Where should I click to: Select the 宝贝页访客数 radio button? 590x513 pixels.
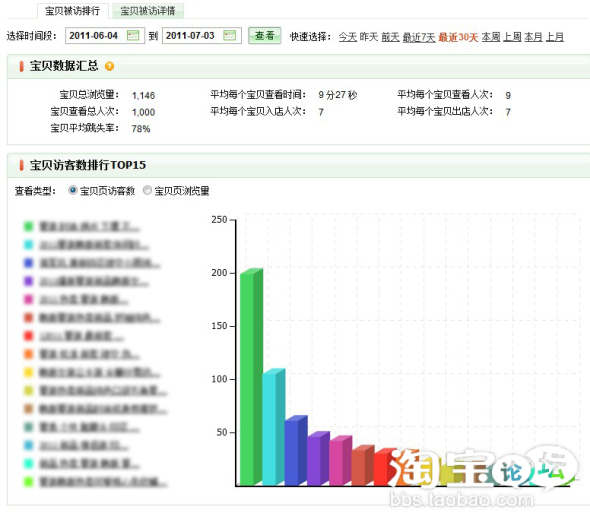click(73, 190)
